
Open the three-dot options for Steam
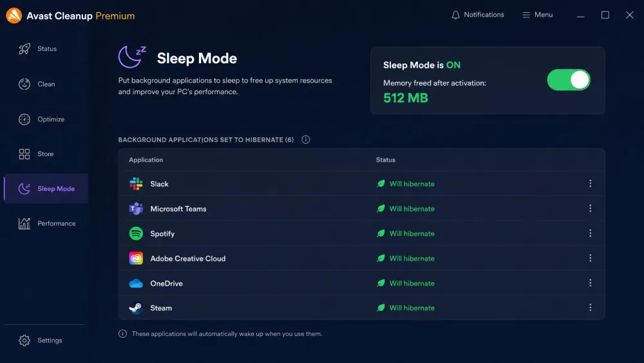(590, 308)
